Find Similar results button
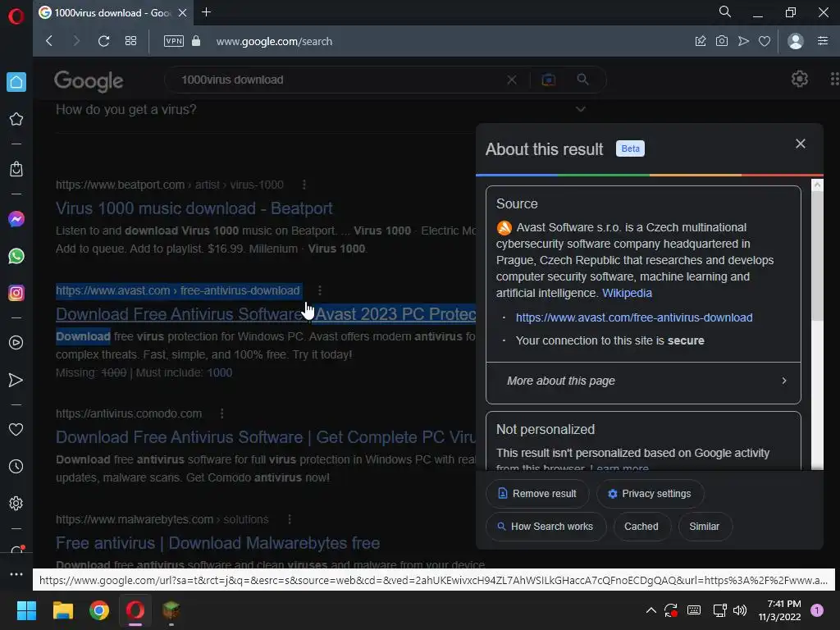 pyautogui.click(x=705, y=527)
